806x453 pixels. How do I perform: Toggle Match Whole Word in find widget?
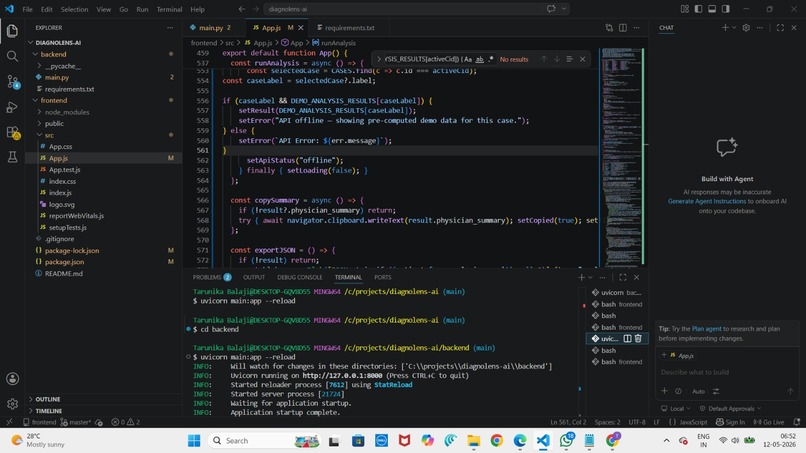click(x=480, y=59)
